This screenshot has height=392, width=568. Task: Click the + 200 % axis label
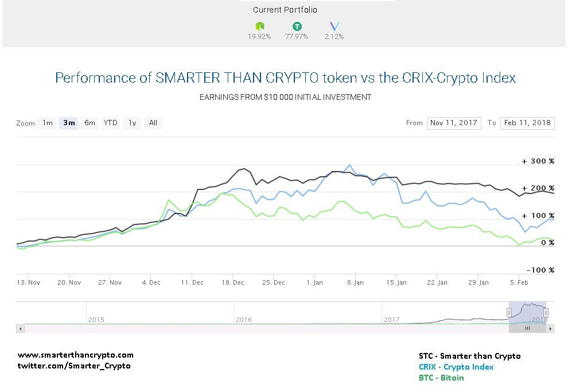538,188
